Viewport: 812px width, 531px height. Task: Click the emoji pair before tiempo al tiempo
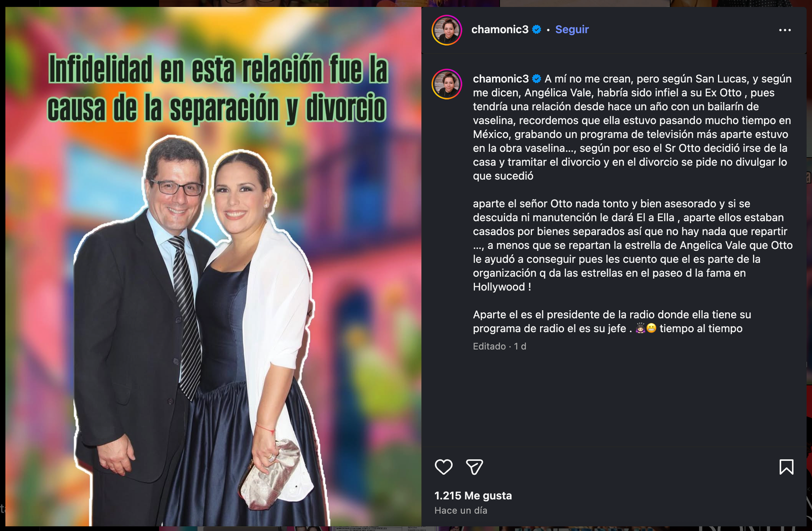(646, 328)
